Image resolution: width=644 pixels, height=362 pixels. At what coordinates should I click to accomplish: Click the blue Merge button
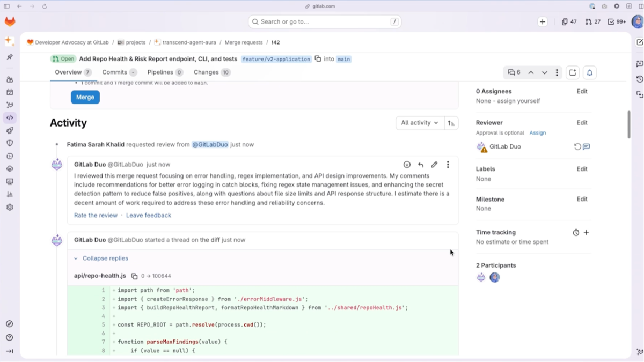pos(85,97)
